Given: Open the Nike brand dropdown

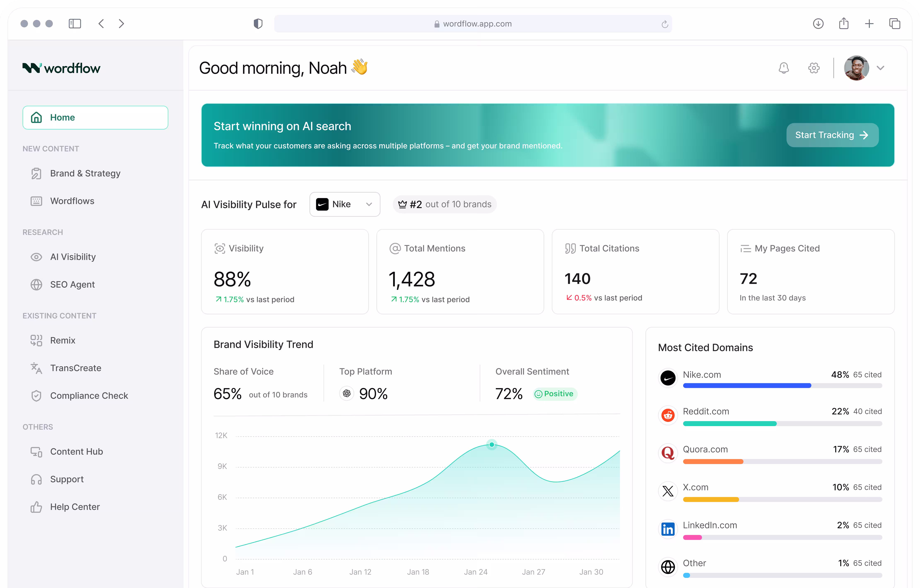Looking at the screenshot, I should (345, 204).
